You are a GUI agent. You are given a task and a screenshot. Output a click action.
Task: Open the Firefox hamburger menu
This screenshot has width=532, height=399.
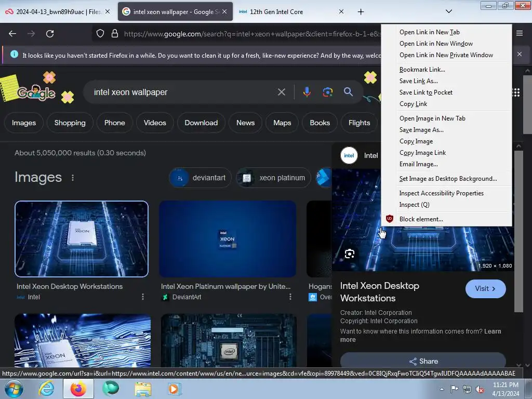(x=520, y=33)
